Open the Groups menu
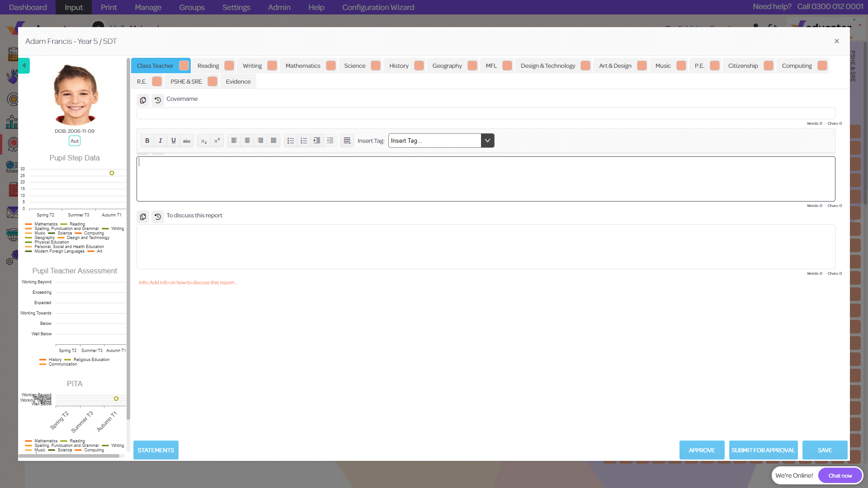868x488 pixels. 192,7
